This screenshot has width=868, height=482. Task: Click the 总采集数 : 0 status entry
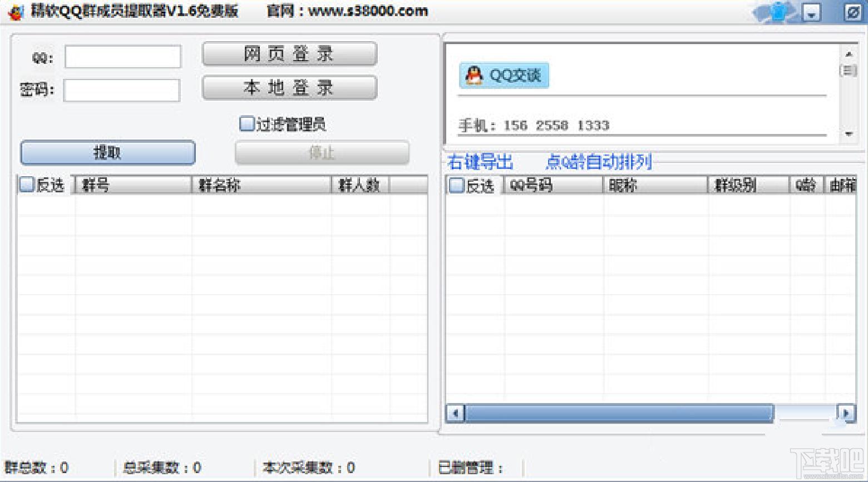(x=162, y=468)
